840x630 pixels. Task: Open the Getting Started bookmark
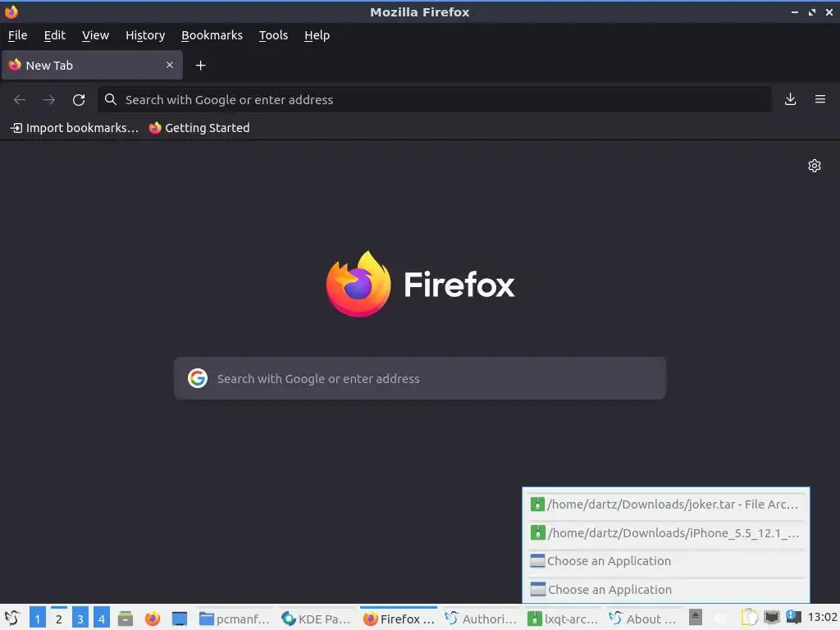click(199, 128)
